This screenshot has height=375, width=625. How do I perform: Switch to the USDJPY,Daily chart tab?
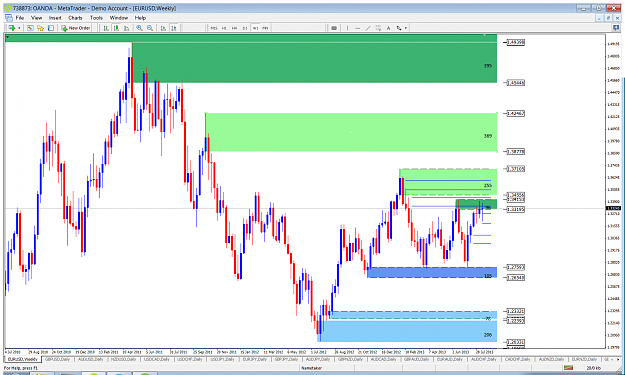click(222, 359)
